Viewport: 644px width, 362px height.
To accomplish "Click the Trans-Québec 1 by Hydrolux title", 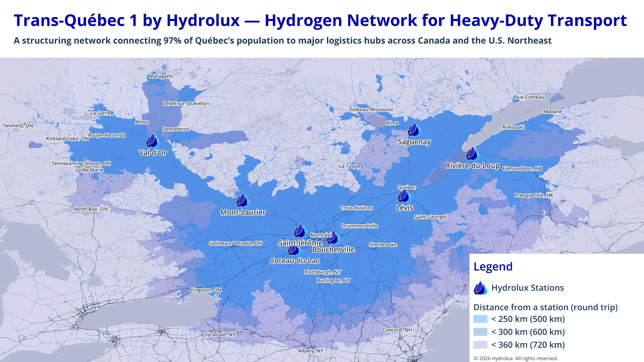I will click(x=320, y=21).
